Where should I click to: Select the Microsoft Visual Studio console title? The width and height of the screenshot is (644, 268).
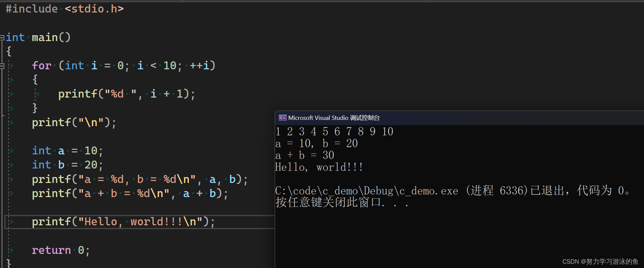pyautogui.click(x=334, y=118)
